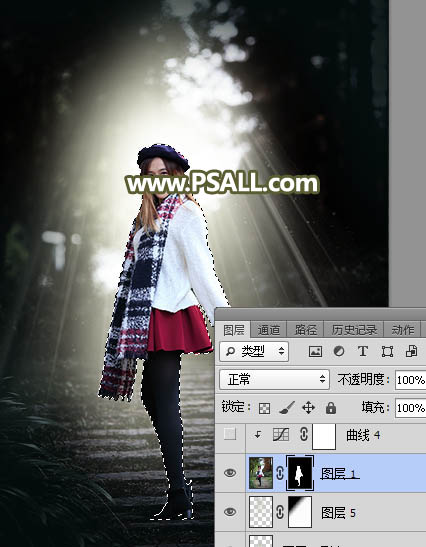Select the 图层 1 layer mask thumbnail
This screenshot has height=547, width=426.
(299, 473)
